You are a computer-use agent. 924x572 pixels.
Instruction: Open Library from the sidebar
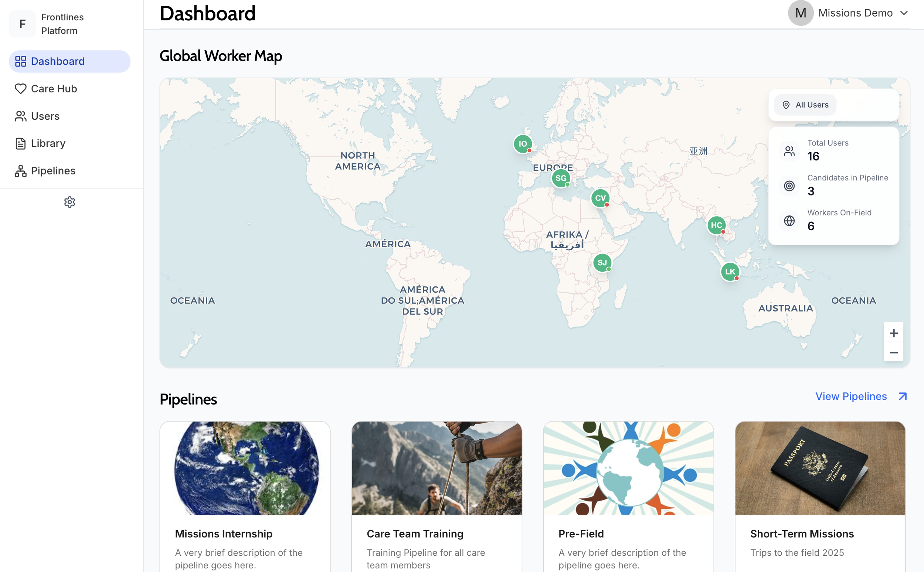(48, 143)
